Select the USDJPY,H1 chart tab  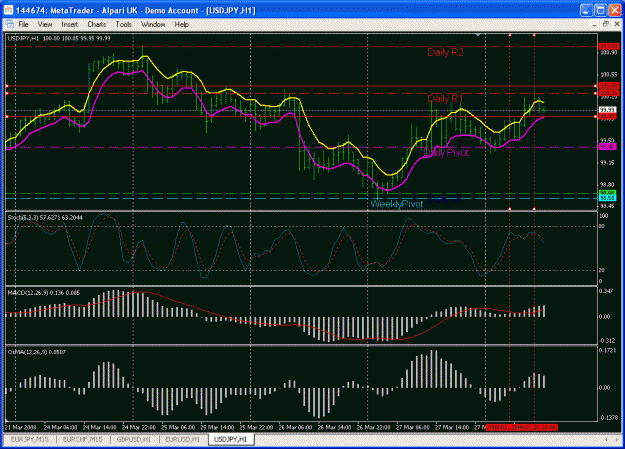(x=231, y=439)
